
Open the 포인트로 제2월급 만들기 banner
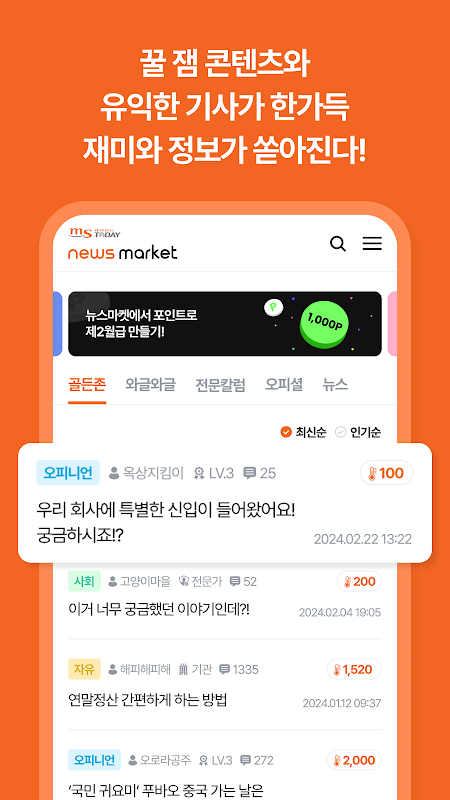224,323
